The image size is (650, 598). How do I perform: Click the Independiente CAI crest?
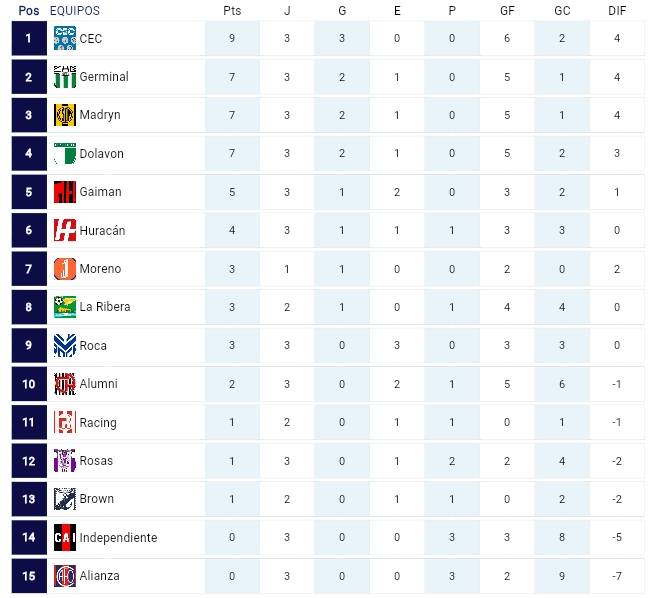point(65,537)
